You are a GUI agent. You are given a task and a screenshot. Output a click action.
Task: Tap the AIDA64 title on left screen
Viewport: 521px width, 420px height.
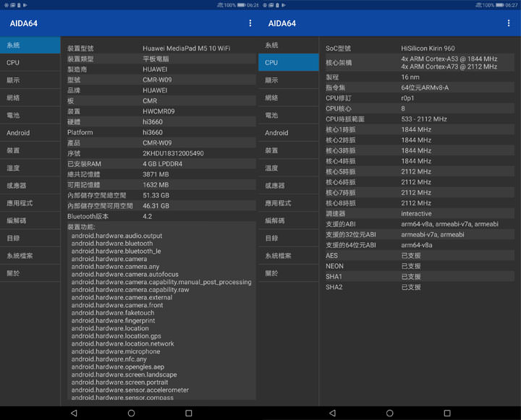(24, 24)
